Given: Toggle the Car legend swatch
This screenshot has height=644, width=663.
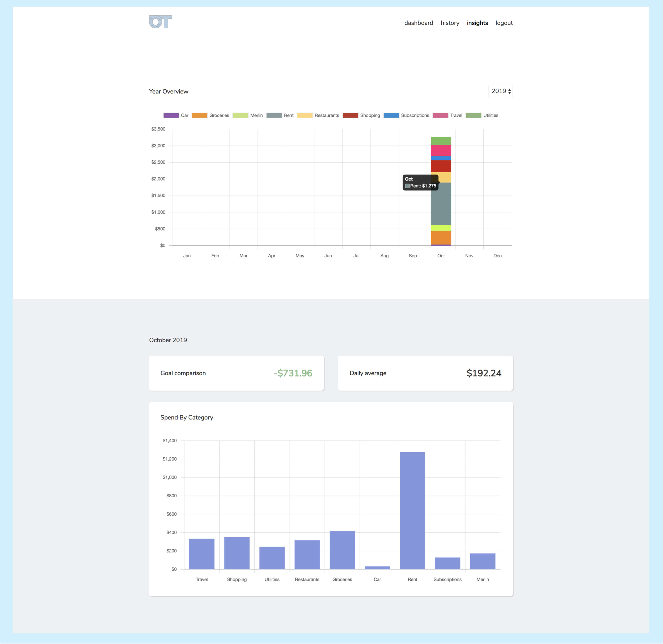Looking at the screenshot, I should click(171, 115).
